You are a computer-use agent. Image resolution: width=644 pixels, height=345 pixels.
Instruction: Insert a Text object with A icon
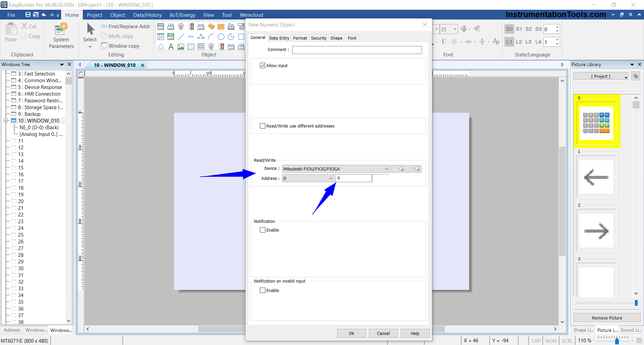click(171, 47)
